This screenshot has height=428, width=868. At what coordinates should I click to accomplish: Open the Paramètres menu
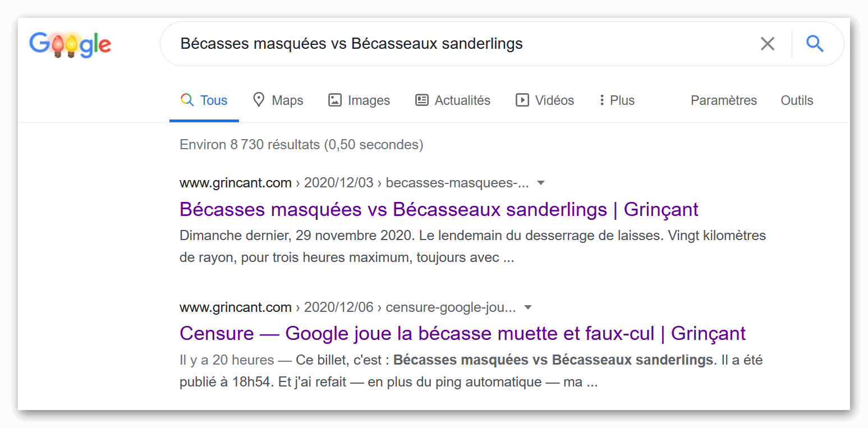click(723, 100)
